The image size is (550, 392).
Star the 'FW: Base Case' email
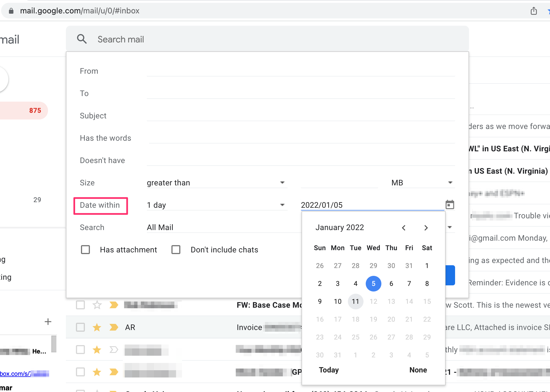[97, 305]
